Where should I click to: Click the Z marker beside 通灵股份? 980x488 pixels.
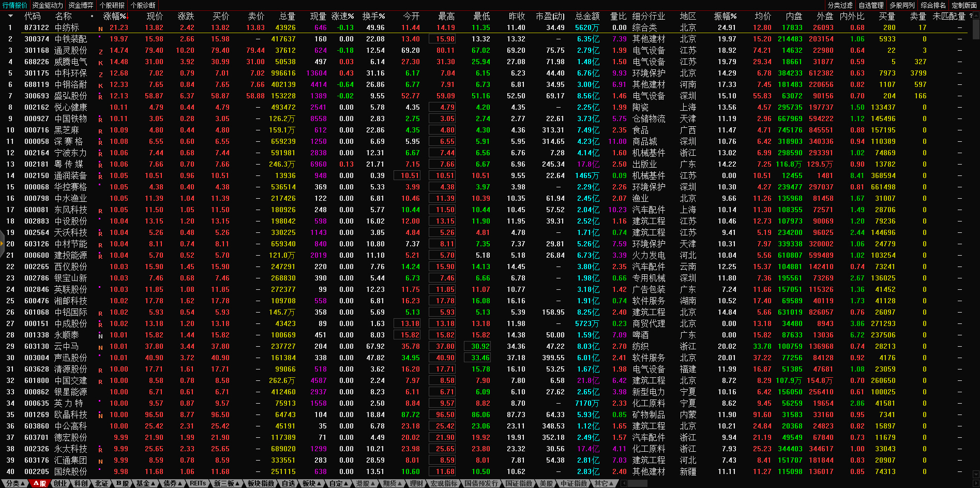coord(100,52)
